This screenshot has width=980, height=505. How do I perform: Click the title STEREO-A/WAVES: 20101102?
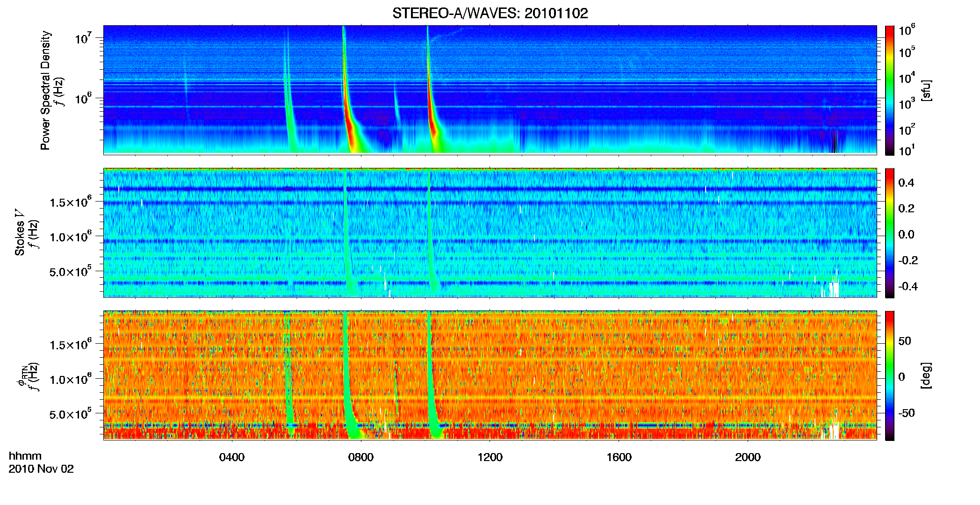click(x=490, y=13)
